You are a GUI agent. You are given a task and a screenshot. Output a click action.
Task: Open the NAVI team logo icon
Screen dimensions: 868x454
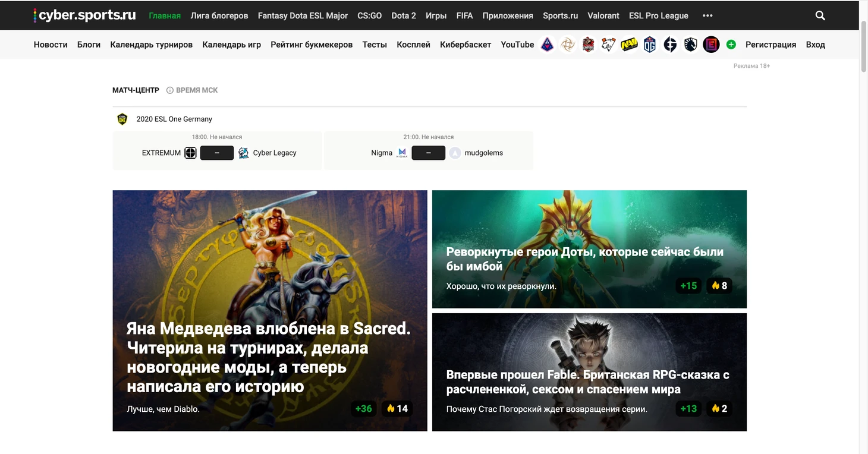629,45
